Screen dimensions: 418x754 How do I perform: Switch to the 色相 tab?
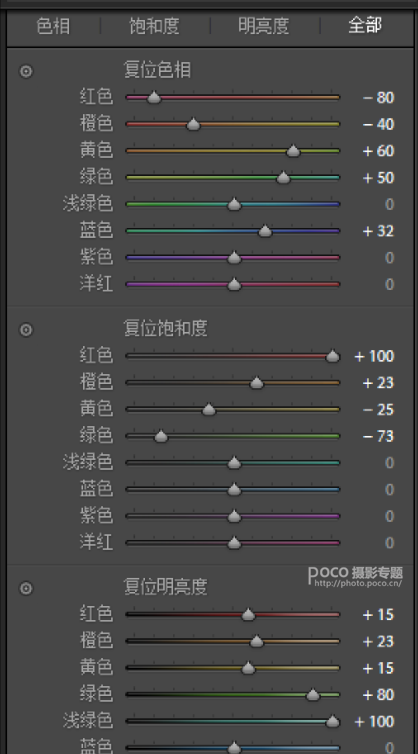pyautogui.click(x=53, y=26)
